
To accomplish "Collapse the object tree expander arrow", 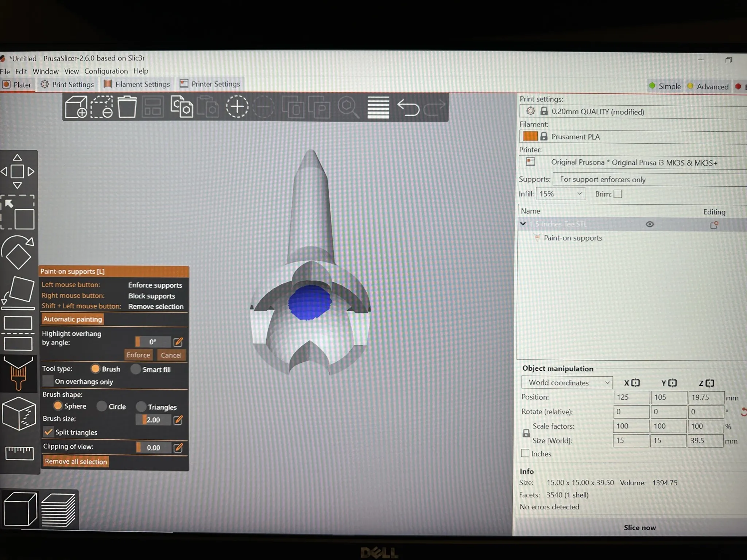I will tap(523, 224).
